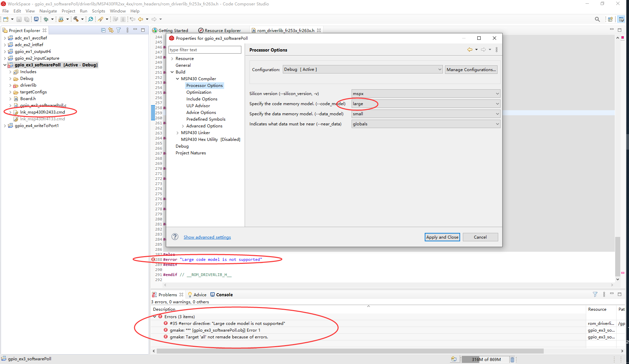
Task: Click the Problems horizontal scrollbar
Action: tap(350, 351)
